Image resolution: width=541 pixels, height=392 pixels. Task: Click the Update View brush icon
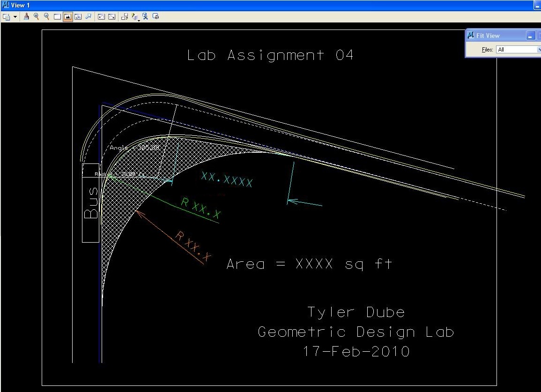point(26,16)
